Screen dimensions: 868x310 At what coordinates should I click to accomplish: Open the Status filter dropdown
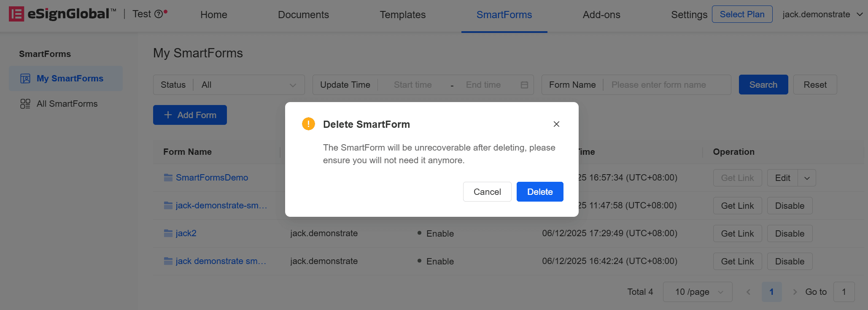click(229, 85)
